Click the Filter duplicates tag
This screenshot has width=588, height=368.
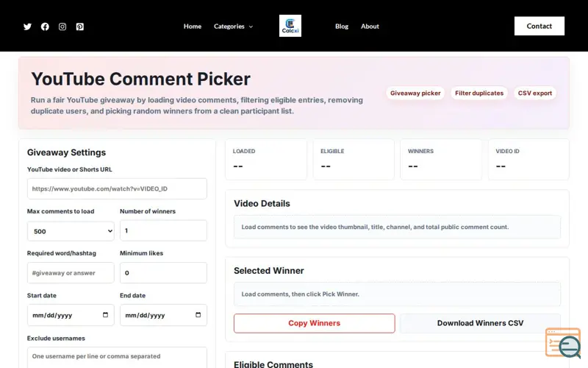479,93
